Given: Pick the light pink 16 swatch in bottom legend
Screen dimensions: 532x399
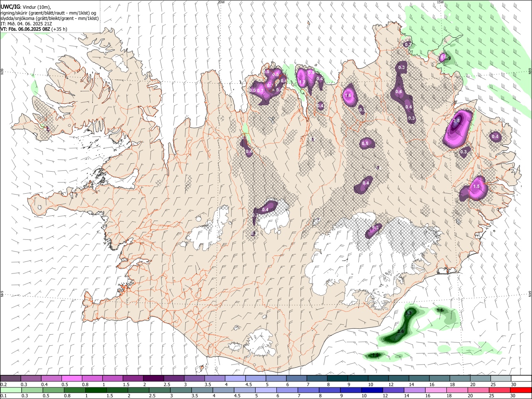Looking at the screenshot, I should 436,390.
